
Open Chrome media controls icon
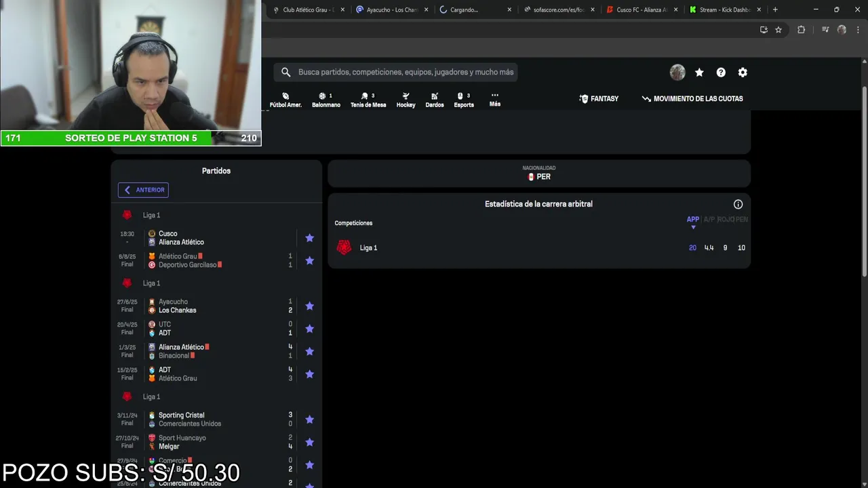click(825, 30)
